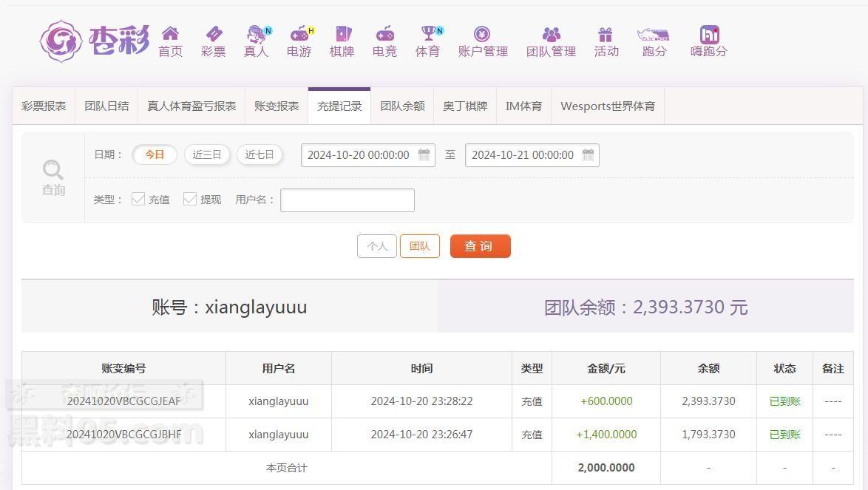Click the 备注 column header

tap(833, 368)
